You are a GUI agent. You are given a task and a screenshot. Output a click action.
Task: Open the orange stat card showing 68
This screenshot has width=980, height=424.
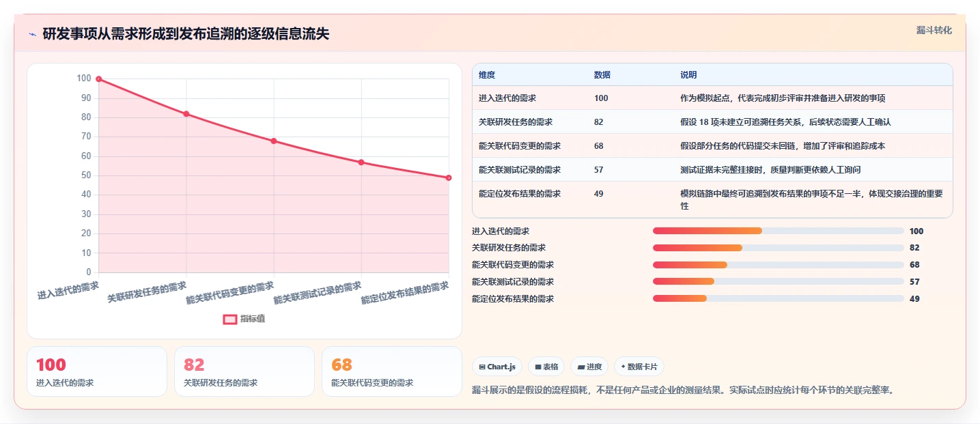click(392, 371)
